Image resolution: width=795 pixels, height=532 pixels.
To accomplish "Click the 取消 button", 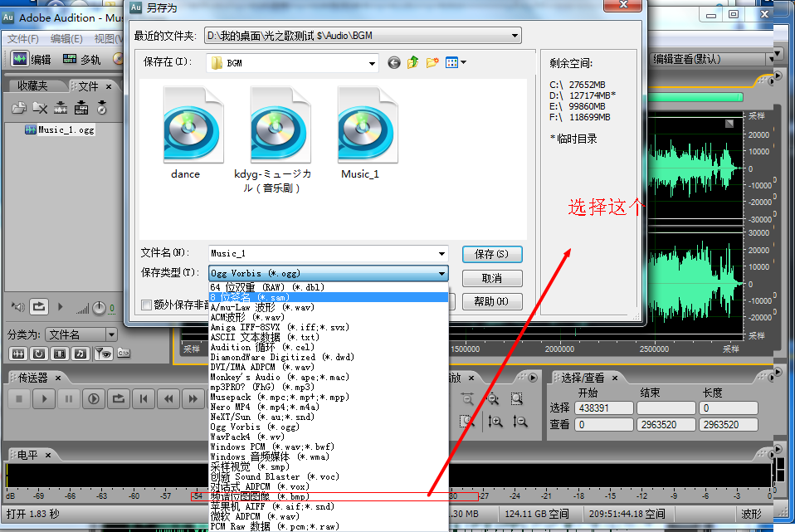I will coord(492,278).
